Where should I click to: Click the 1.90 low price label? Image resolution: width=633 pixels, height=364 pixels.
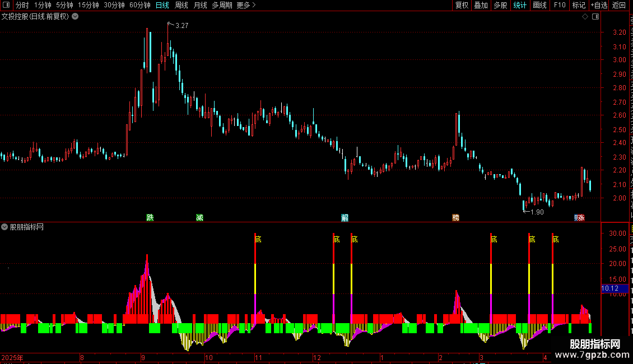tap(537, 212)
